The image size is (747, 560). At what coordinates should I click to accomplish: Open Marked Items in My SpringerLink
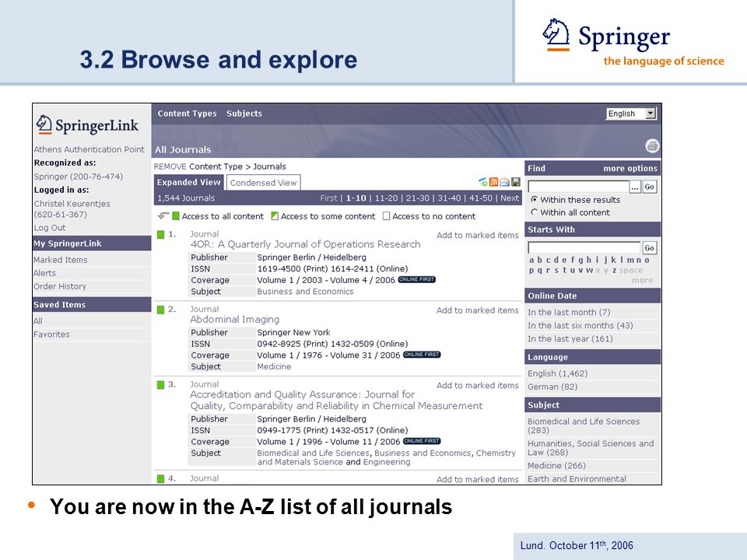click(61, 260)
